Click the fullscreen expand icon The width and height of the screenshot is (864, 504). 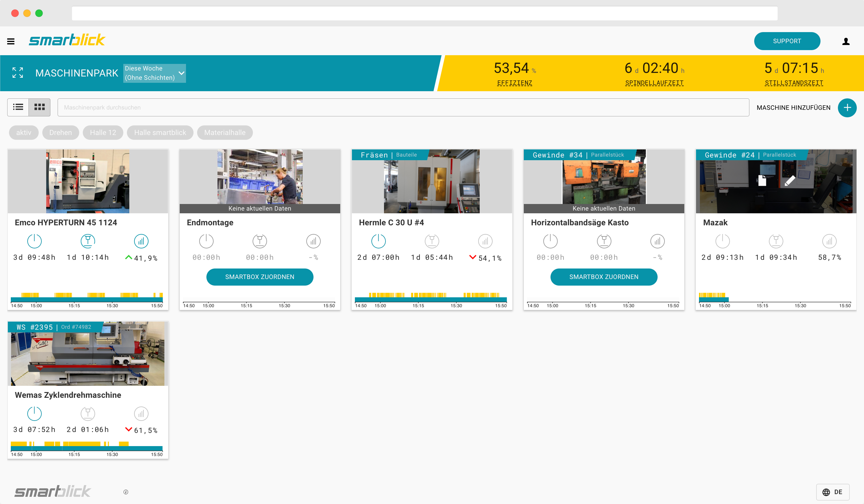point(17,73)
